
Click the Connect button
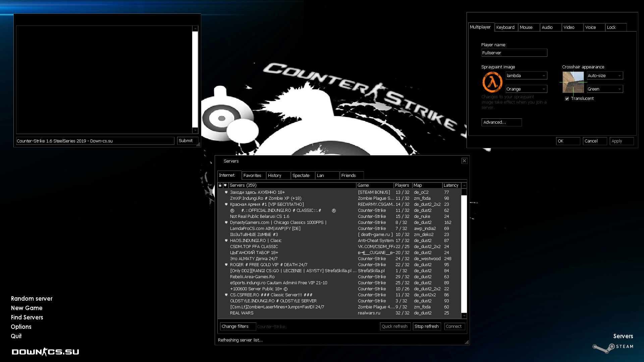click(454, 326)
